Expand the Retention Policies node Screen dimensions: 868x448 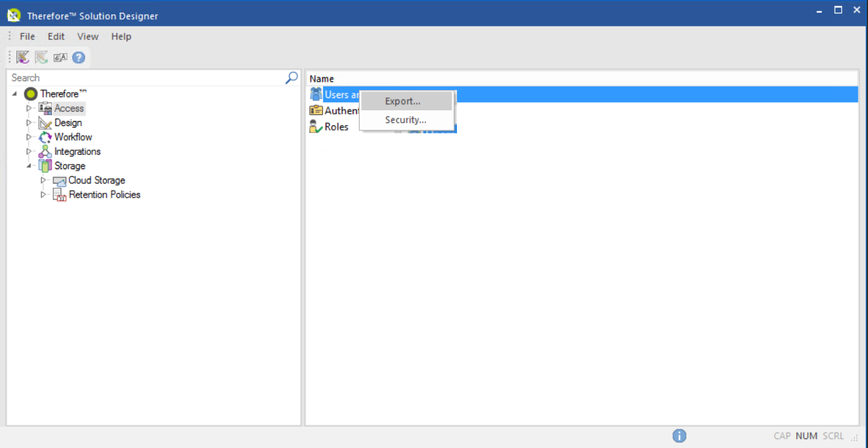[x=43, y=195]
